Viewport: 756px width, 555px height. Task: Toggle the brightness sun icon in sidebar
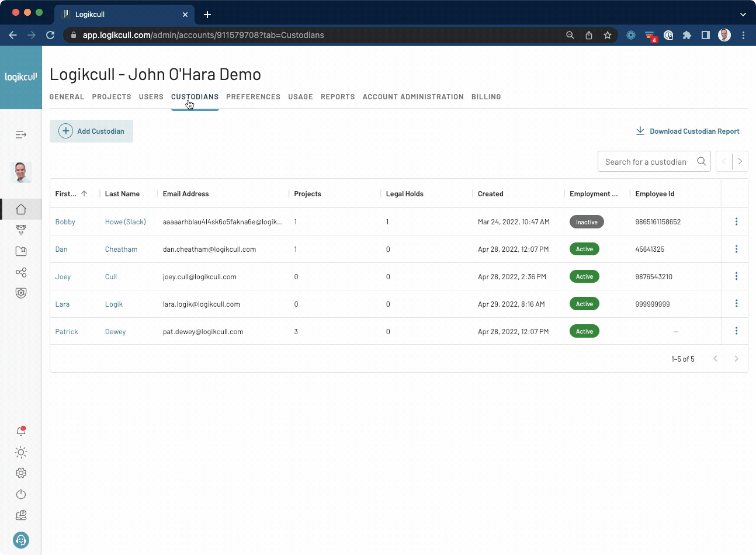coord(21,452)
